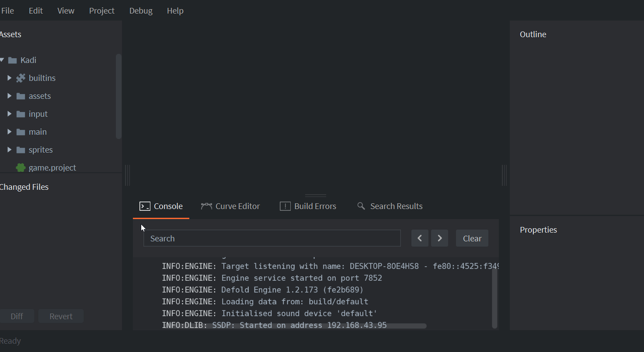Click the Revert changed files button
Screen dimensions: 644x352
pyautogui.click(x=61, y=316)
